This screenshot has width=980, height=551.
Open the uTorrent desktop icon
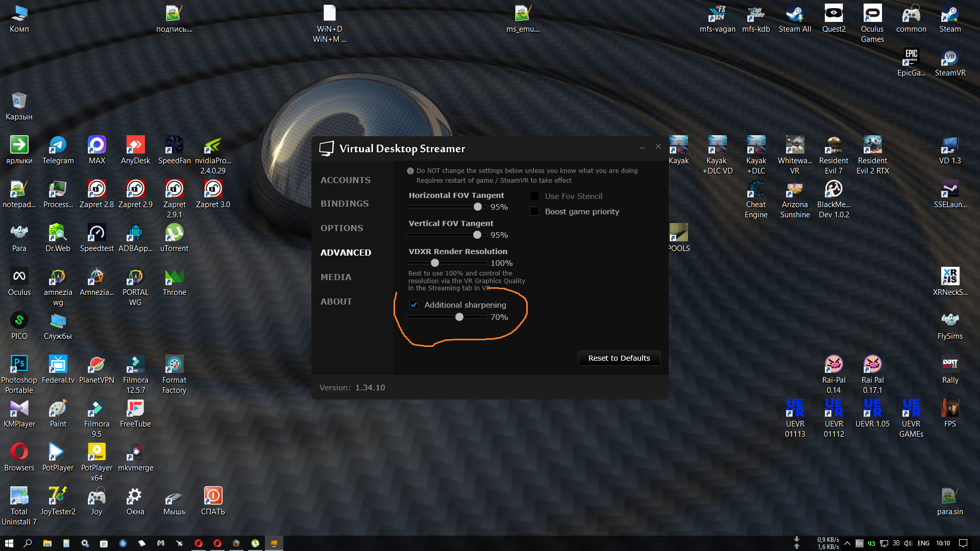pyautogui.click(x=174, y=233)
